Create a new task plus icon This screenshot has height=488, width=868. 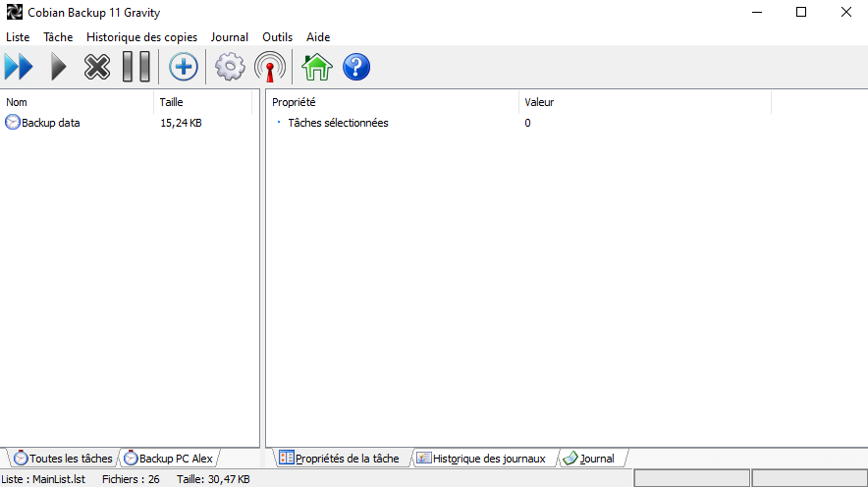pos(184,67)
